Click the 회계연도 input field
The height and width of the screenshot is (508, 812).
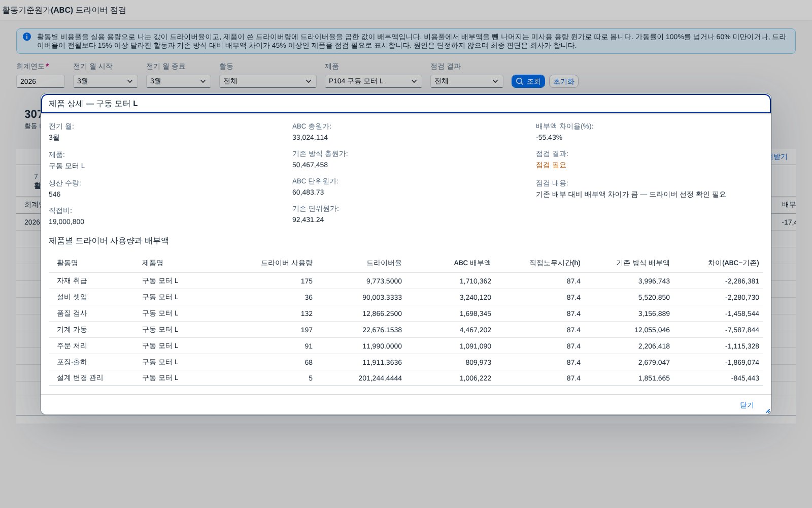click(x=40, y=81)
